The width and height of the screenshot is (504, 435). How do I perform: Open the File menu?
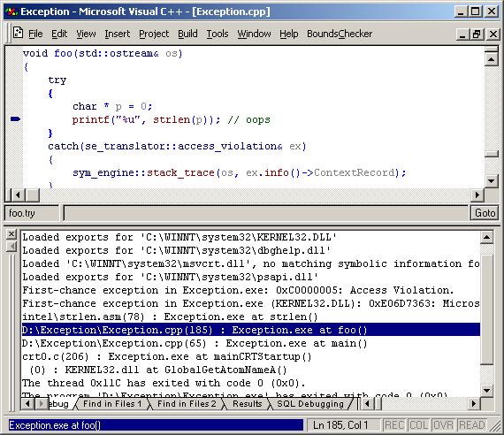click(35, 34)
